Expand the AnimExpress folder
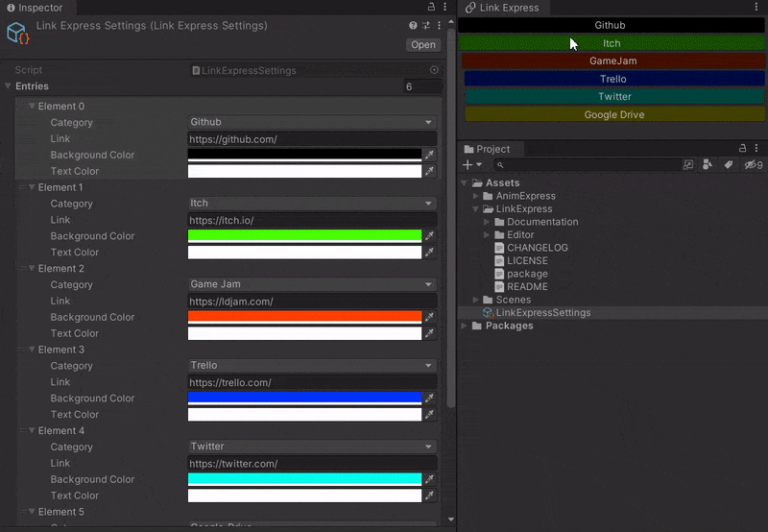This screenshot has height=532, width=768. click(475, 196)
